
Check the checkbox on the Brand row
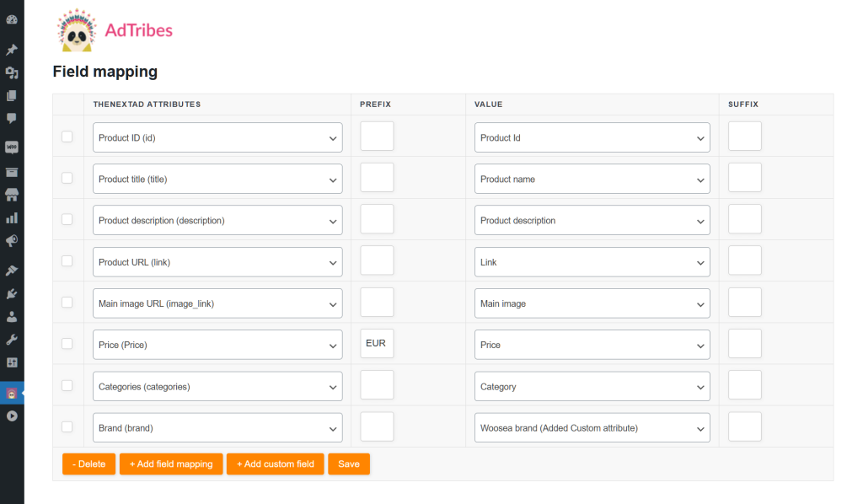click(x=67, y=426)
